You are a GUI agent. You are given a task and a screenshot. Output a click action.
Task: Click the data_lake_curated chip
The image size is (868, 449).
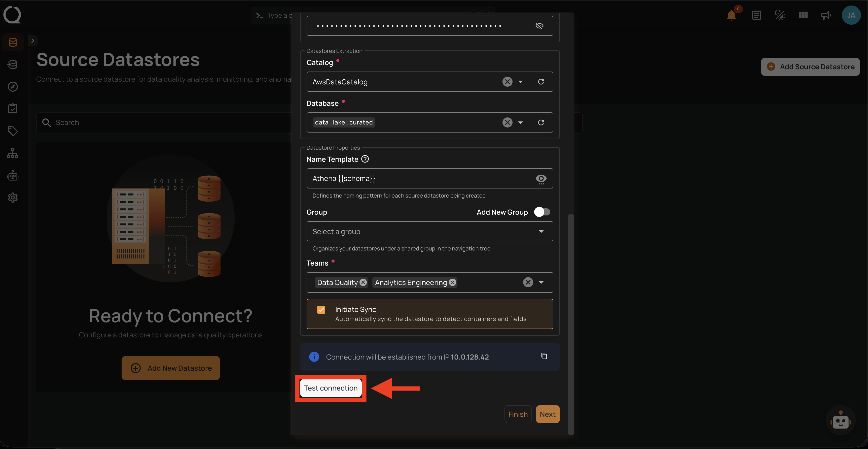(x=344, y=122)
